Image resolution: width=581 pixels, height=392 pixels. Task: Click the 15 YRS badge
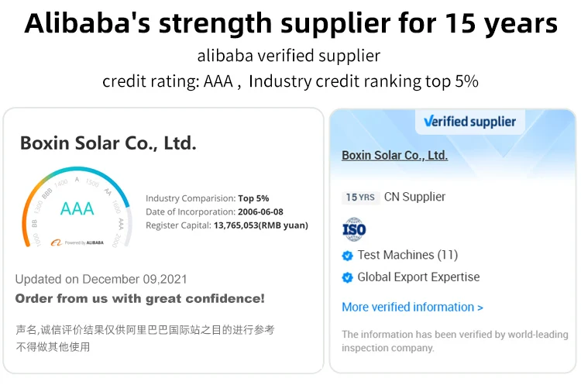click(x=360, y=197)
